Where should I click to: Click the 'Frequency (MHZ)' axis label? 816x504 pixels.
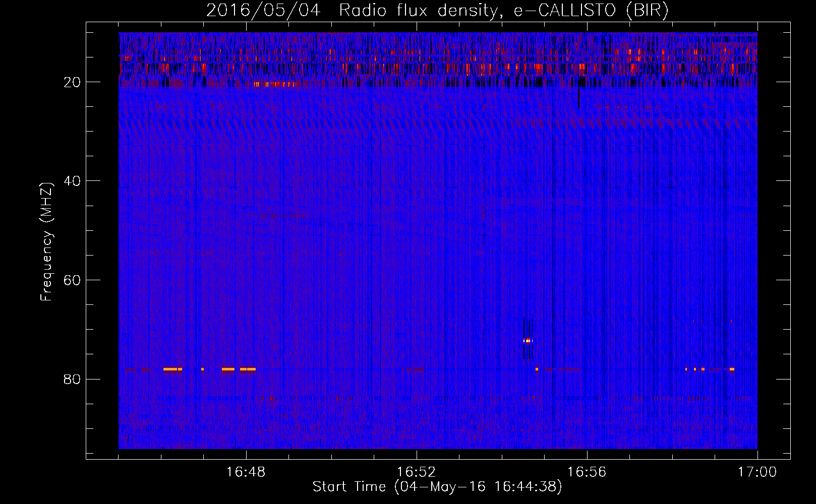pyautogui.click(x=46, y=241)
